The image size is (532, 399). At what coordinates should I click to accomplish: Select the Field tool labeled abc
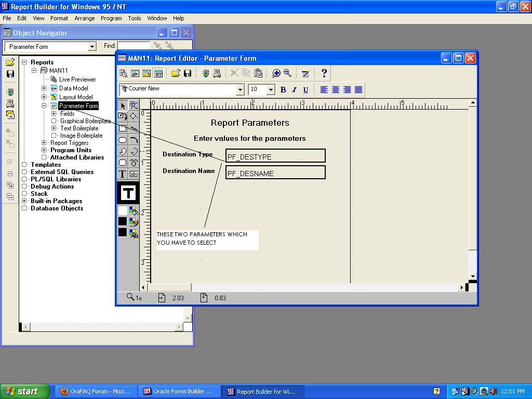point(134,174)
